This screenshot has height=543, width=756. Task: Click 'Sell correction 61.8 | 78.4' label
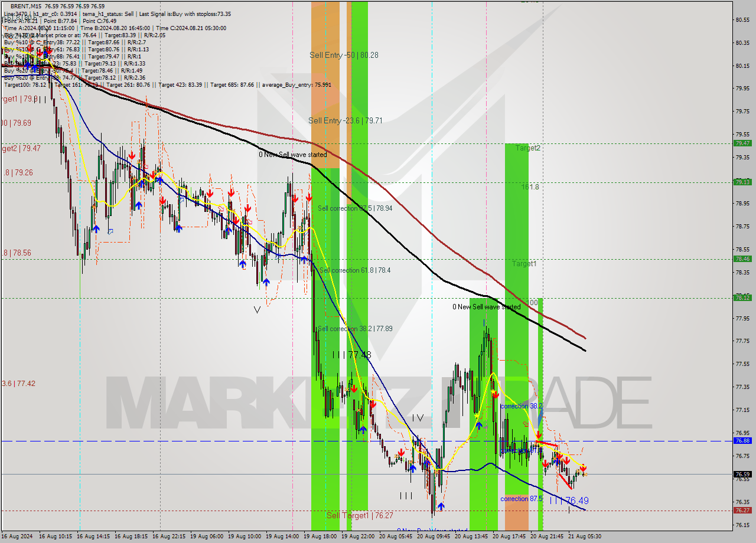(x=355, y=270)
